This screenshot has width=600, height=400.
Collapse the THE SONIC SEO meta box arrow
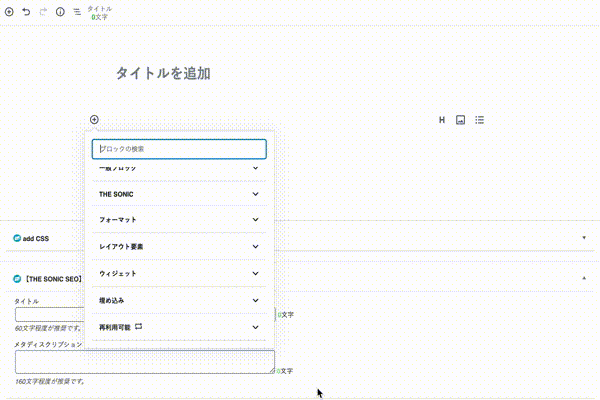point(584,278)
